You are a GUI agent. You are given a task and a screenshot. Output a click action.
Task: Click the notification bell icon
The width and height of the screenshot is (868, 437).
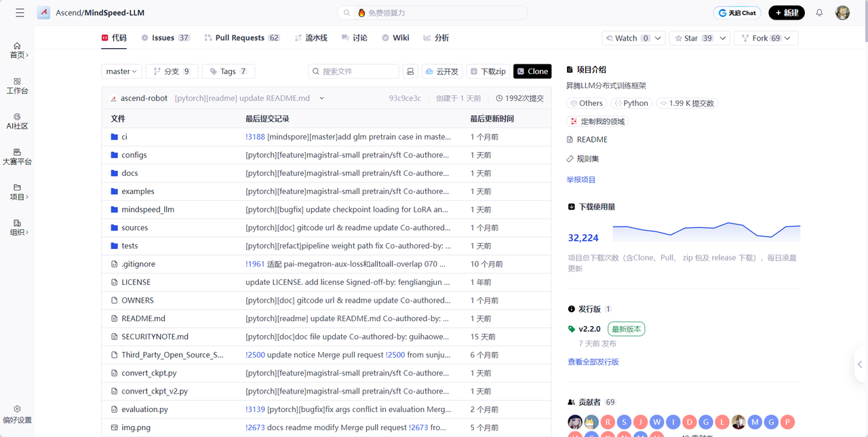(x=819, y=13)
